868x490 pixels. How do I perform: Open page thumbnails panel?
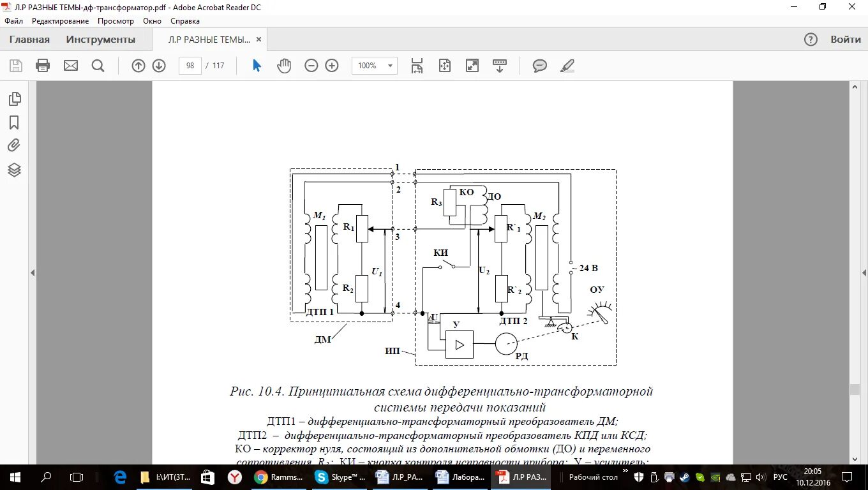click(x=14, y=99)
